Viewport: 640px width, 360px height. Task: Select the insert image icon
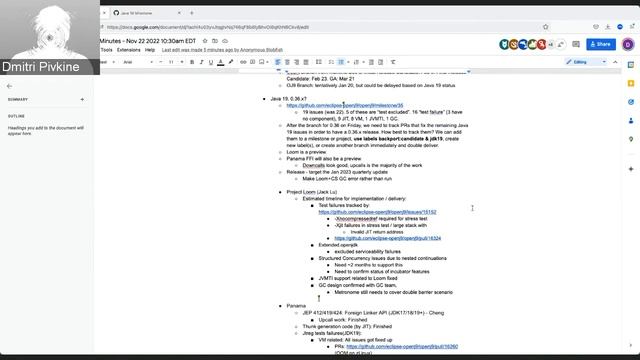(x=262, y=62)
